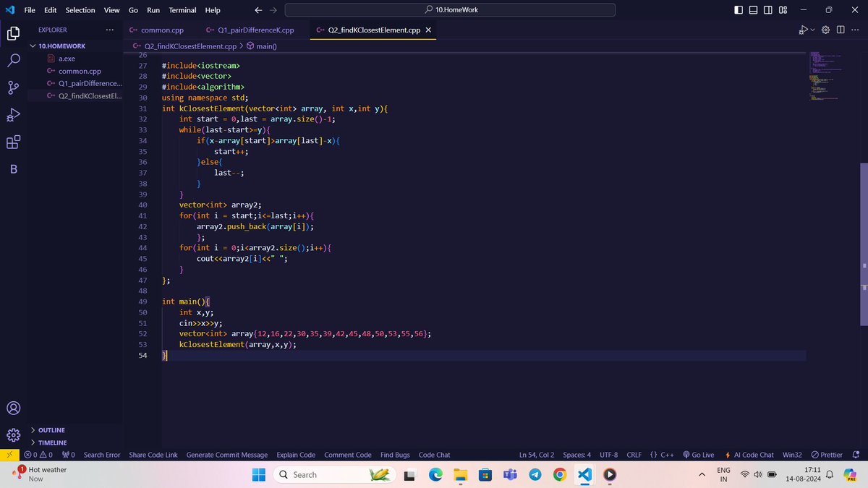Open the Explorer view in activity bar
Viewport: 868px width, 488px height.
pyautogui.click(x=13, y=33)
